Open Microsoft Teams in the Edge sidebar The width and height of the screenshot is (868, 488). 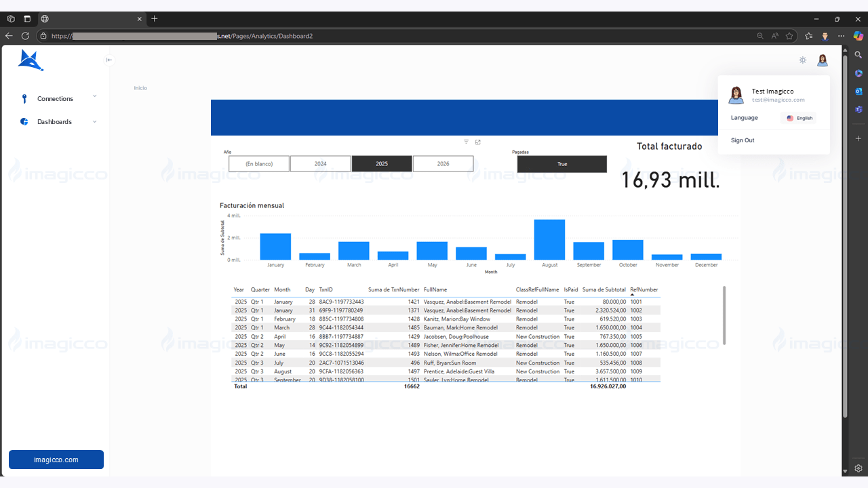[x=859, y=109]
